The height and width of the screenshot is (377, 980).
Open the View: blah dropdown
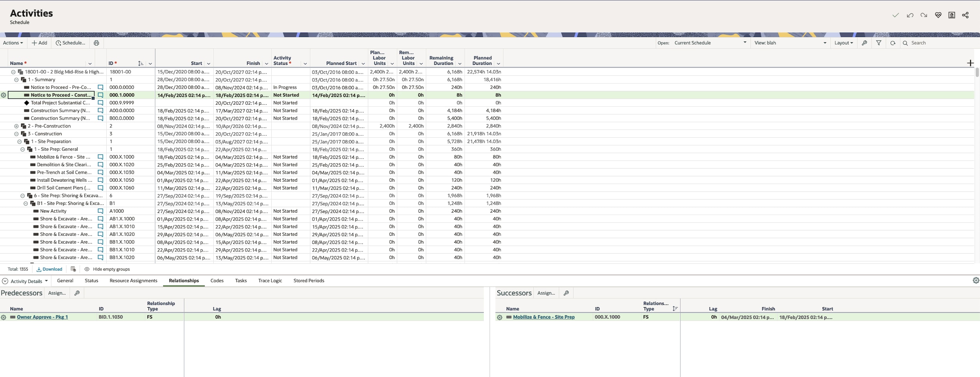click(x=789, y=43)
